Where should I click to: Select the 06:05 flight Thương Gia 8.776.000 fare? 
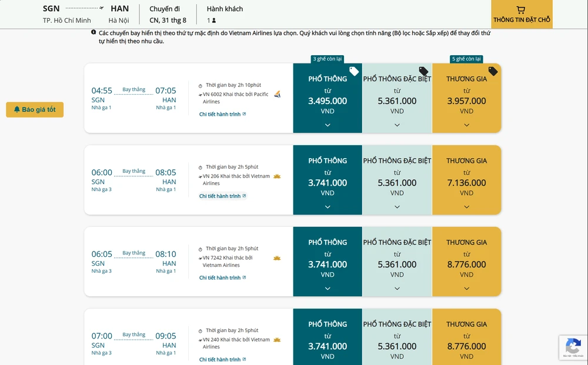(x=466, y=262)
